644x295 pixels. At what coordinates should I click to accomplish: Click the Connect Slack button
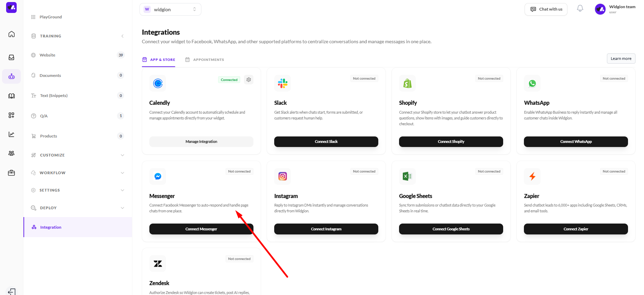coord(326,142)
